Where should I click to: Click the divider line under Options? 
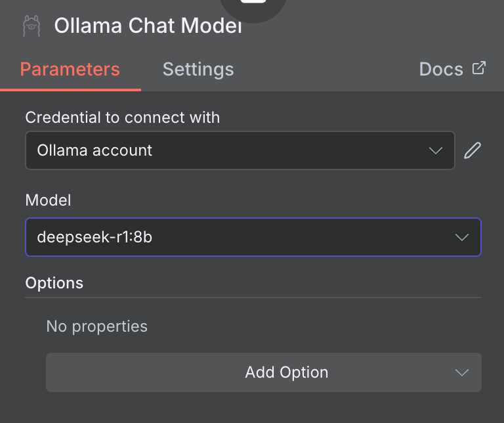pyautogui.click(x=253, y=298)
